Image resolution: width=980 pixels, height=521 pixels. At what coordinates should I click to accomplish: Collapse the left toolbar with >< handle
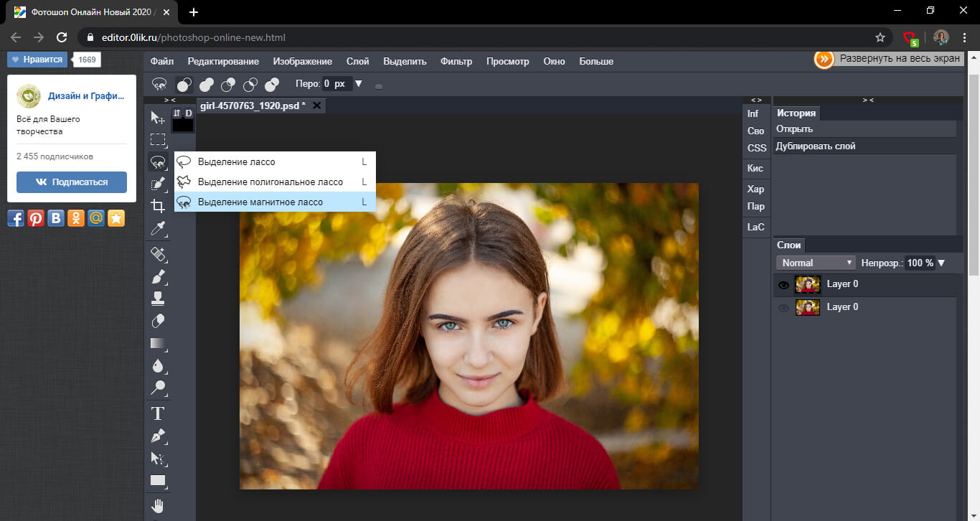pyautogui.click(x=170, y=100)
